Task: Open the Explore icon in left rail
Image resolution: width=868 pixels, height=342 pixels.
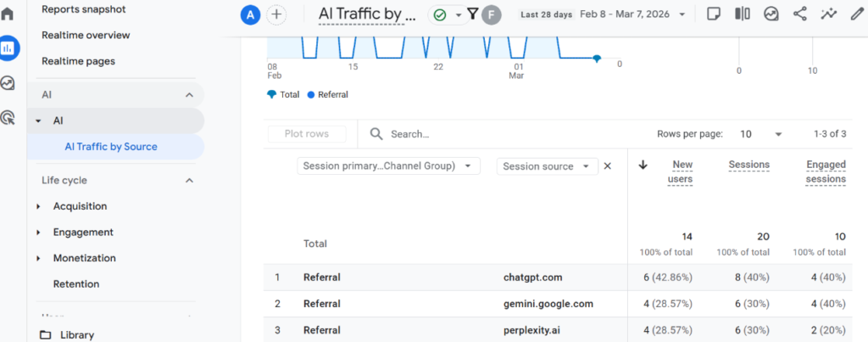Action: [x=8, y=83]
